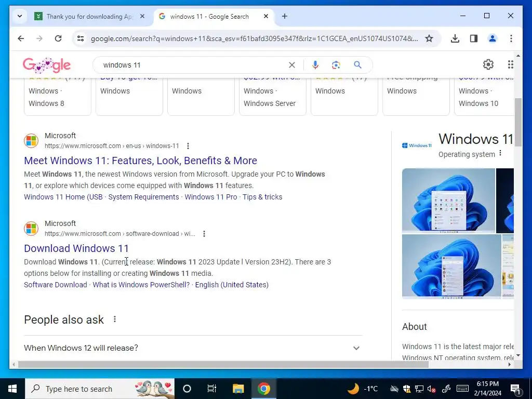Viewport: 532px width, 399px height.
Task: Open Software Download sitelink
Action: click(55, 285)
